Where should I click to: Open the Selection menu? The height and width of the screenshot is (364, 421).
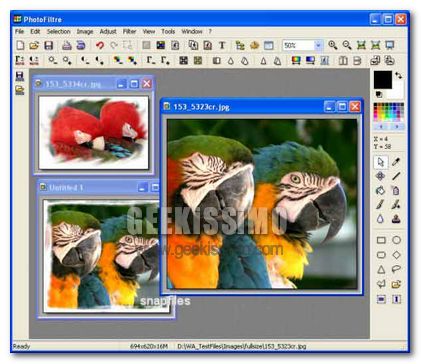[58, 31]
